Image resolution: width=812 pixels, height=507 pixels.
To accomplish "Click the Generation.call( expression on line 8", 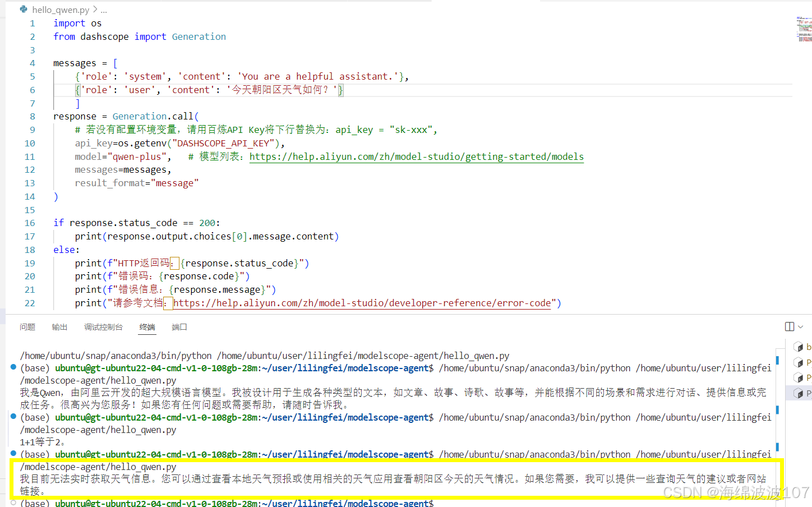I will click(156, 116).
